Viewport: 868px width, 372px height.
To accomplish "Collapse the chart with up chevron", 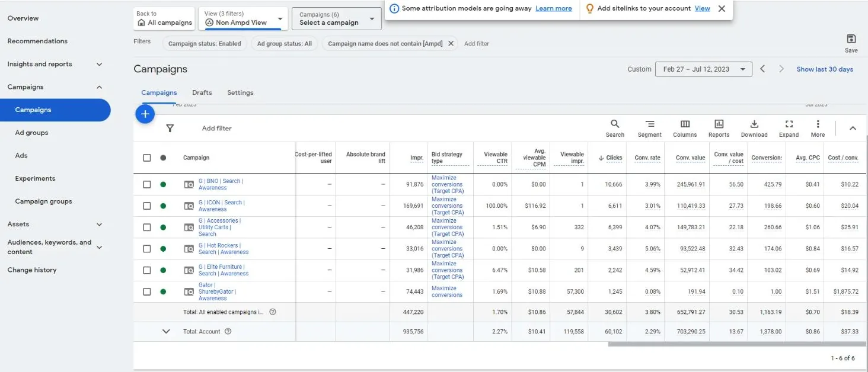I will click(x=853, y=128).
